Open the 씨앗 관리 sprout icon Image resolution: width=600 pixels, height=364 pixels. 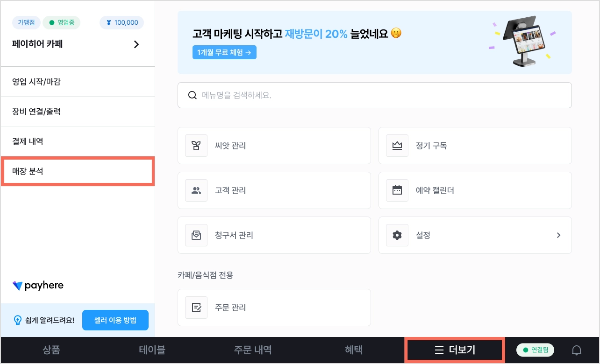[196, 146]
